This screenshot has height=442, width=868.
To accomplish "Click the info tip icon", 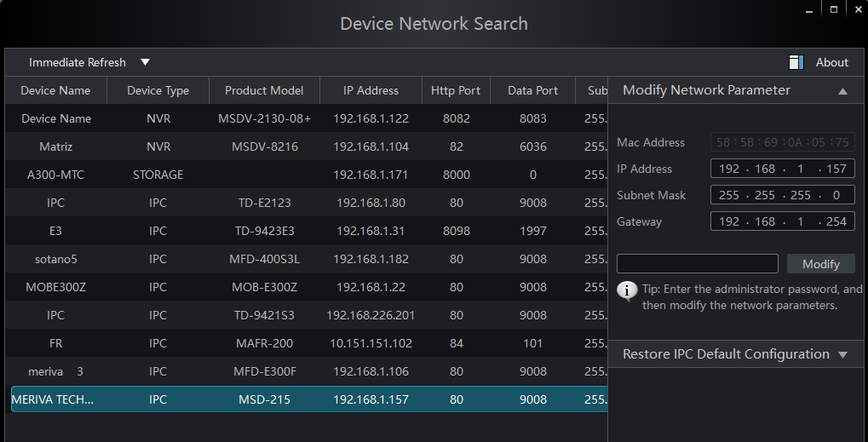I will [x=627, y=291].
